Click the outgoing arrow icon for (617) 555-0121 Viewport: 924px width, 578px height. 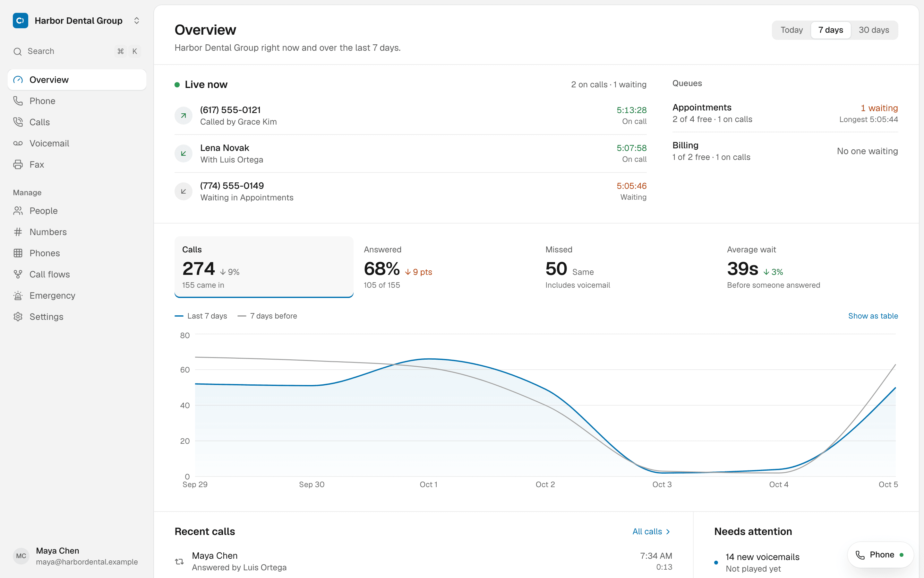(x=183, y=116)
